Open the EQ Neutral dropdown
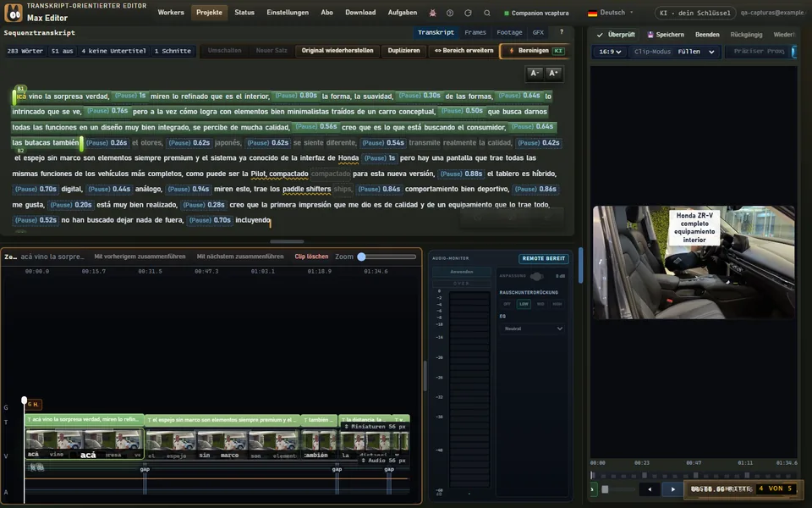This screenshot has height=508, width=812. (x=532, y=329)
